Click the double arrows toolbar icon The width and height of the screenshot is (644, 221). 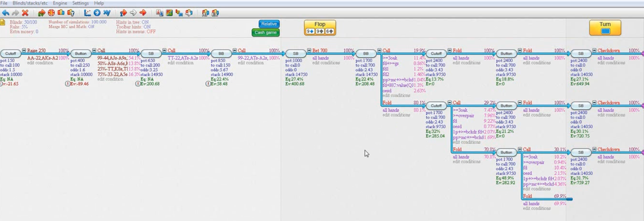pos(189,13)
